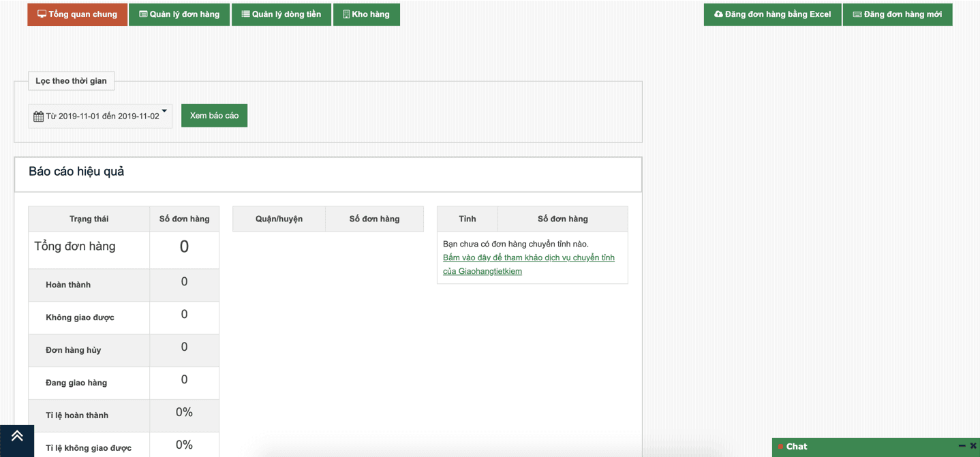The height and width of the screenshot is (457, 980).
Task: Click the list icon on Quản lý dòng tiền
Action: pyautogui.click(x=245, y=14)
